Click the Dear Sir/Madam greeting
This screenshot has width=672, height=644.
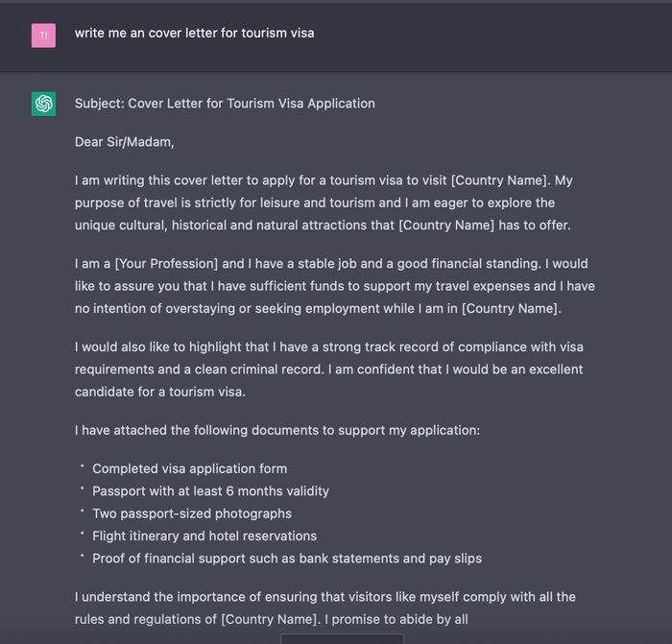125,142
